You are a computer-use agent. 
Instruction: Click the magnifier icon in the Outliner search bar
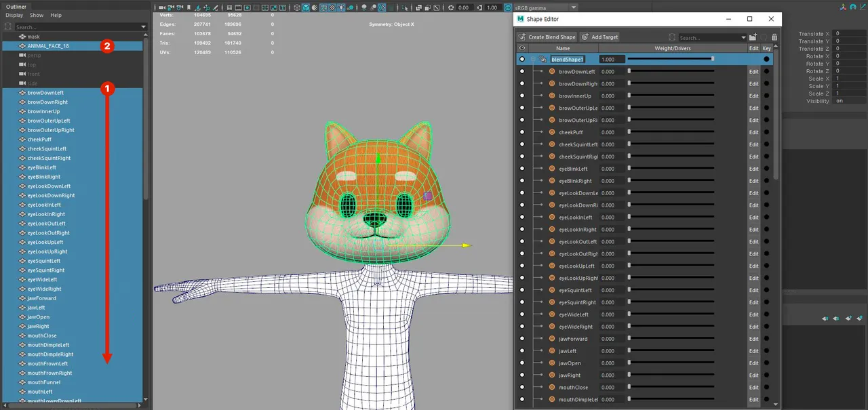point(7,27)
